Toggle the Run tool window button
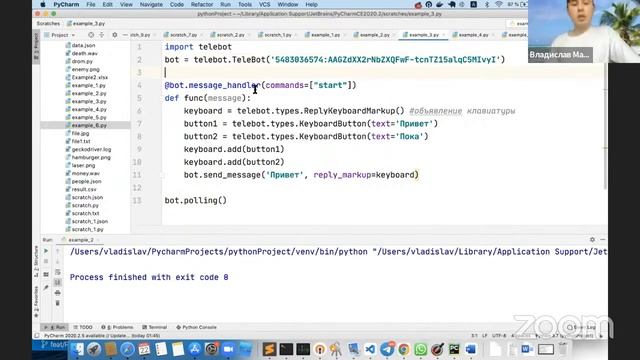Image resolution: width=640 pixels, height=360 pixels. (x=55, y=327)
